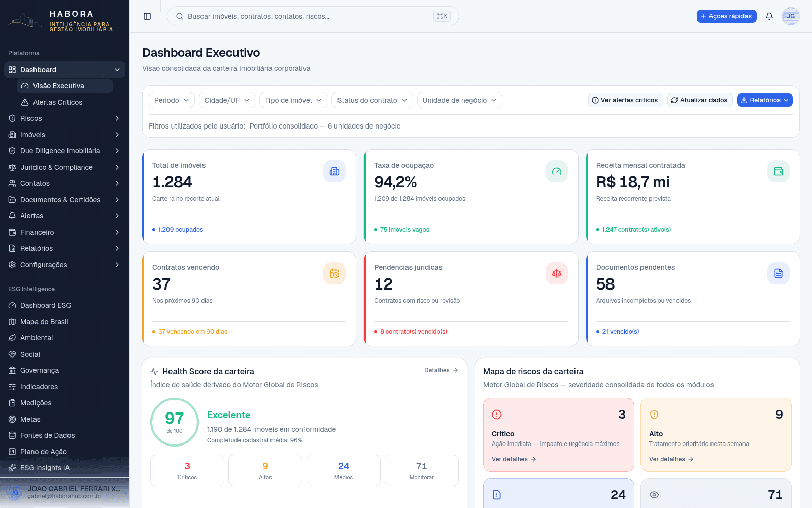This screenshot has width=812, height=508.
Task: Click the Receita mensal wallet icon
Action: [779, 171]
